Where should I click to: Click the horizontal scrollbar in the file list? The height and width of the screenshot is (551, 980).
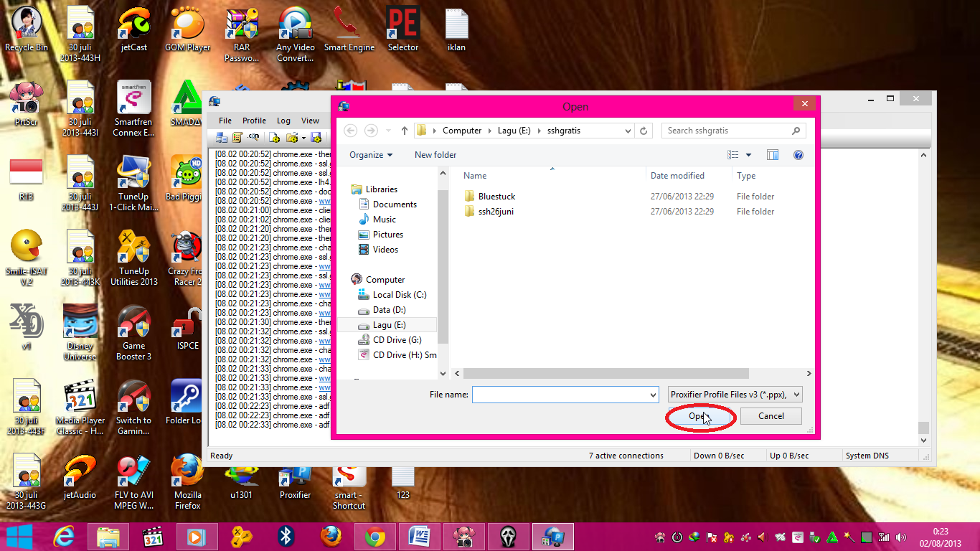coord(606,374)
